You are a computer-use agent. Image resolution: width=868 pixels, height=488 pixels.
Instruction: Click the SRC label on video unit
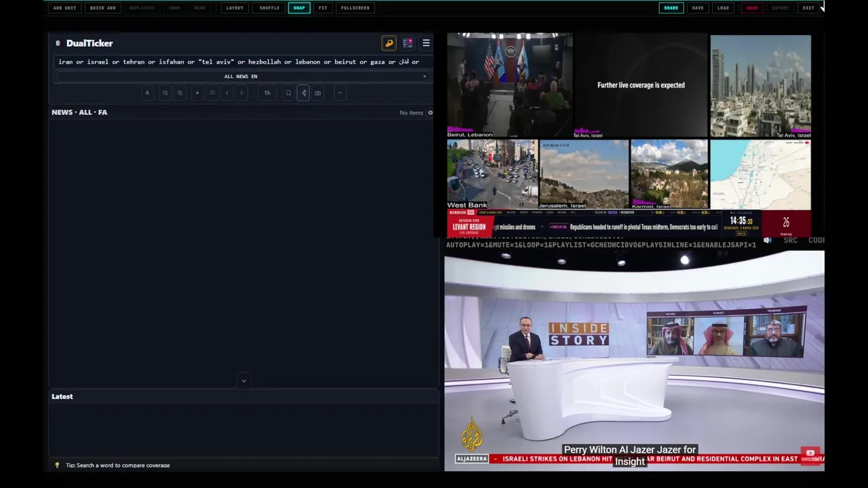pyautogui.click(x=790, y=241)
